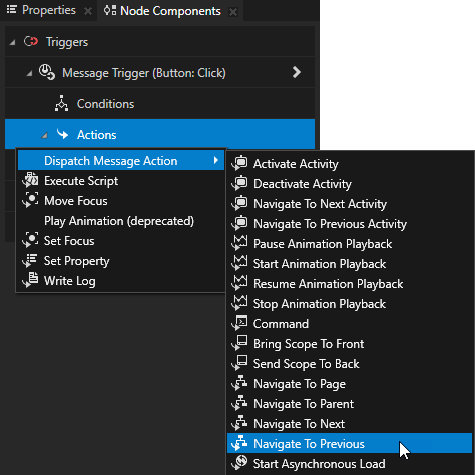Choose Set Property from the menu
The height and width of the screenshot is (475, 475).
click(121, 261)
